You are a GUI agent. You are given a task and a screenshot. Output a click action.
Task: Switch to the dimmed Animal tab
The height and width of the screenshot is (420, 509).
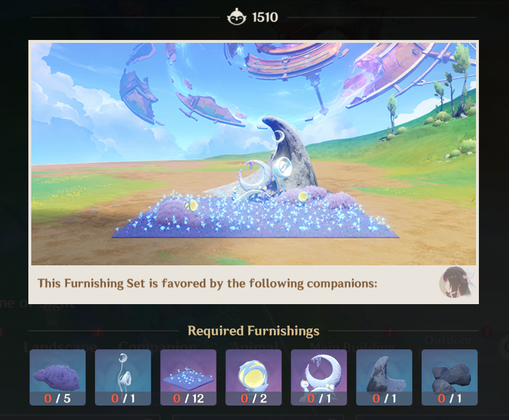pyautogui.click(x=254, y=346)
